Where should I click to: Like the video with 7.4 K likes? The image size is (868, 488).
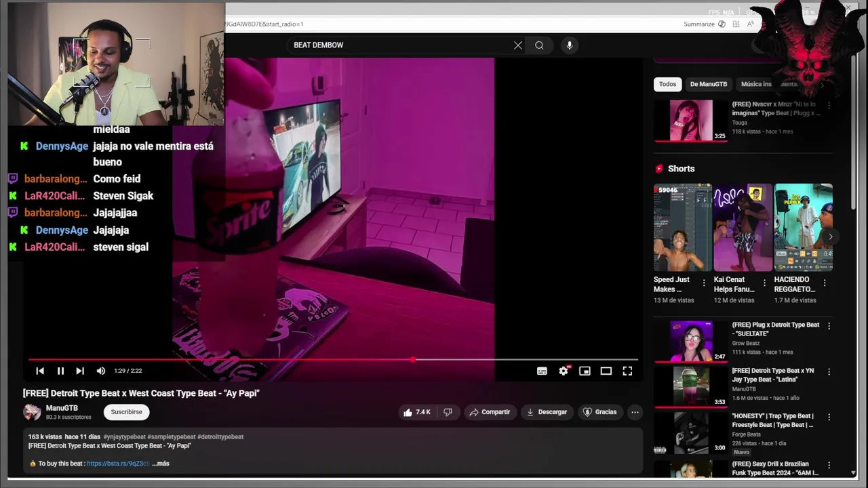tap(416, 412)
